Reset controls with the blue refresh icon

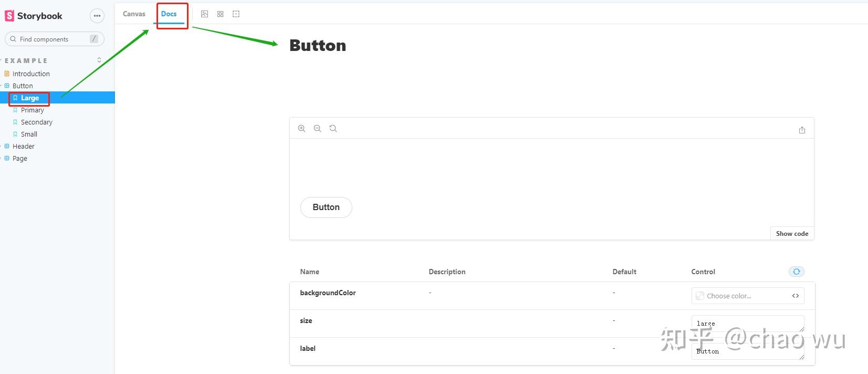coord(796,272)
